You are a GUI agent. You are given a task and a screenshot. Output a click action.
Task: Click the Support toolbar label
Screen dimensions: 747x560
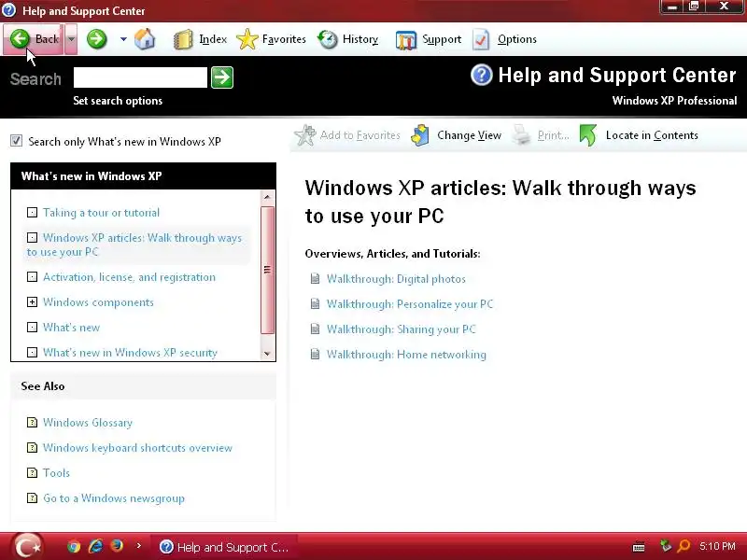[x=442, y=39]
